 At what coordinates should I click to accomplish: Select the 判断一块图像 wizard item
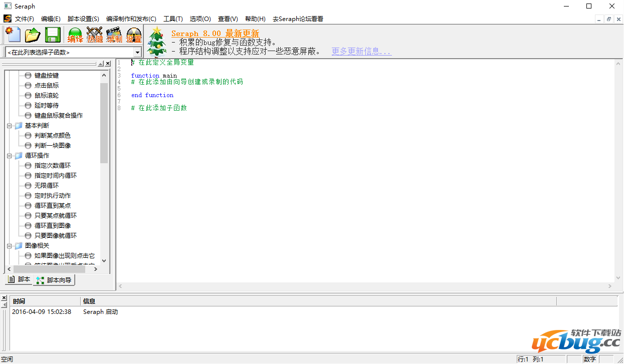coord(53,145)
